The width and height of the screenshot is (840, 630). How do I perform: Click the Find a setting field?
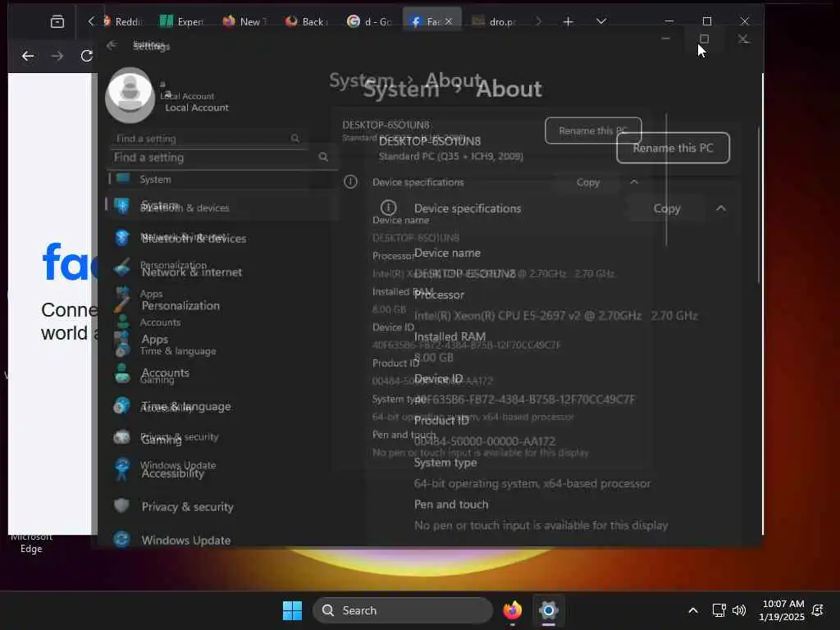click(221, 157)
